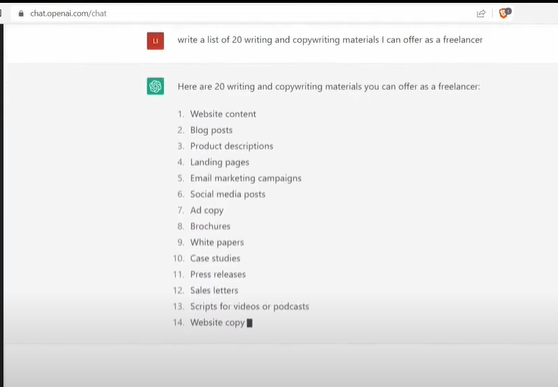Click list item 'Blog posts'
The height and width of the screenshot is (387, 558).
[211, 130]
